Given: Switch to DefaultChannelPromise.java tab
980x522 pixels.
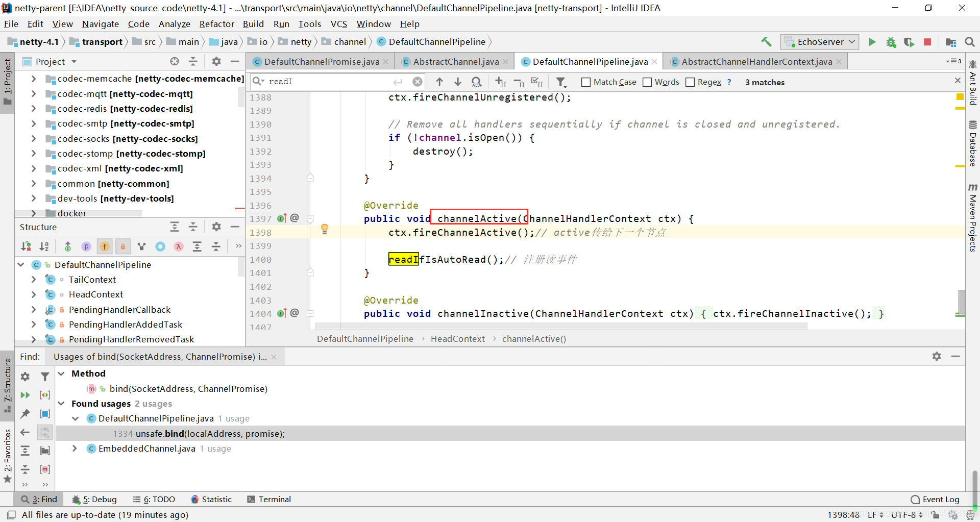Looking at the screenshot, I should [x=322, y=62].
